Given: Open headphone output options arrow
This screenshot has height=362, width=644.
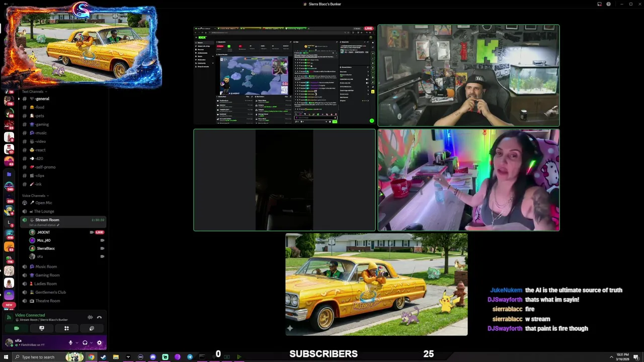Looking at the screenshot, I should pos(91,343).
